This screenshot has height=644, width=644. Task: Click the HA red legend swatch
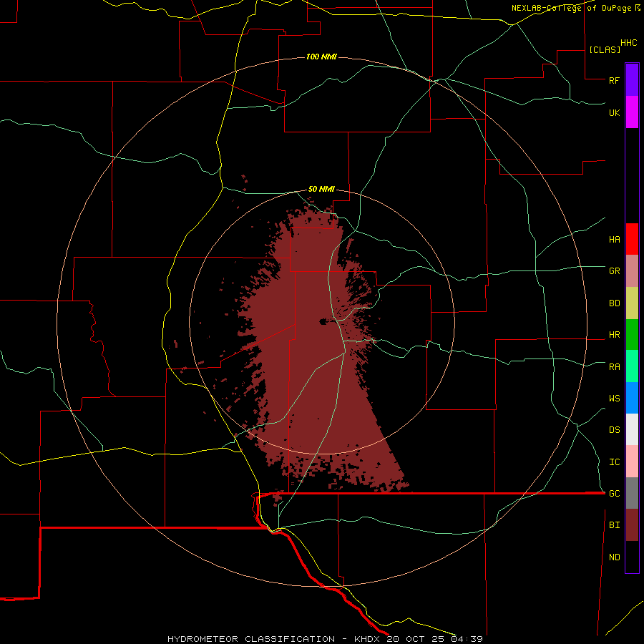(632, 239)
